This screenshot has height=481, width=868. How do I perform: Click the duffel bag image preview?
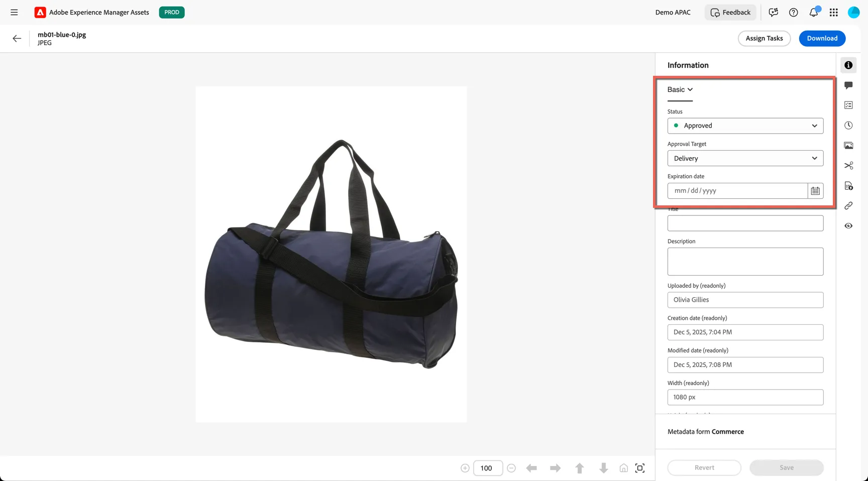click(x=331, y=254)
